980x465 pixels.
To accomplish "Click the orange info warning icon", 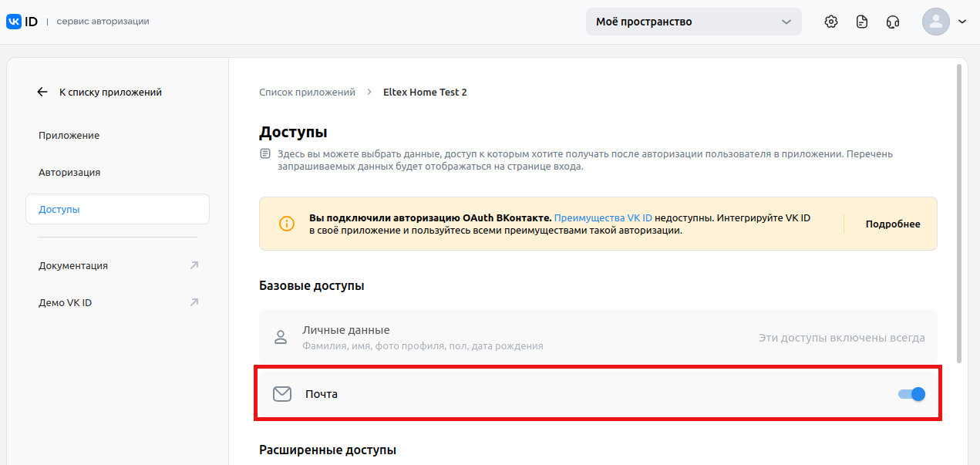I will [x=287, y=224].
